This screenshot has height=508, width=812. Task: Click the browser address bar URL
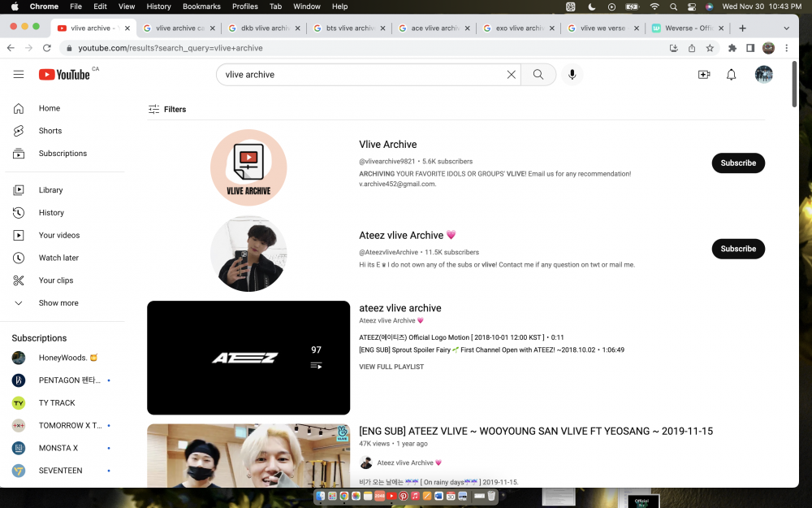pyautogui.click(x=171, y=48)
